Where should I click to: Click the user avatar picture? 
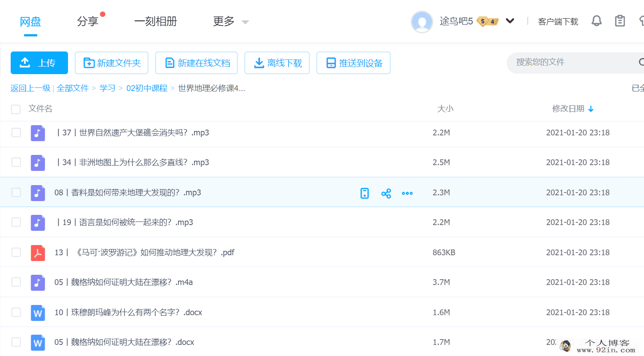[x=422, y=22]
